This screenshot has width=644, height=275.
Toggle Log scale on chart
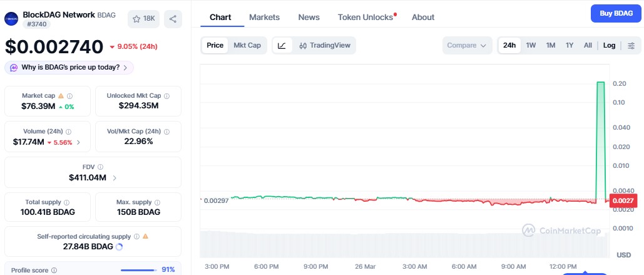pyautogui.click(x=609, y=45)
